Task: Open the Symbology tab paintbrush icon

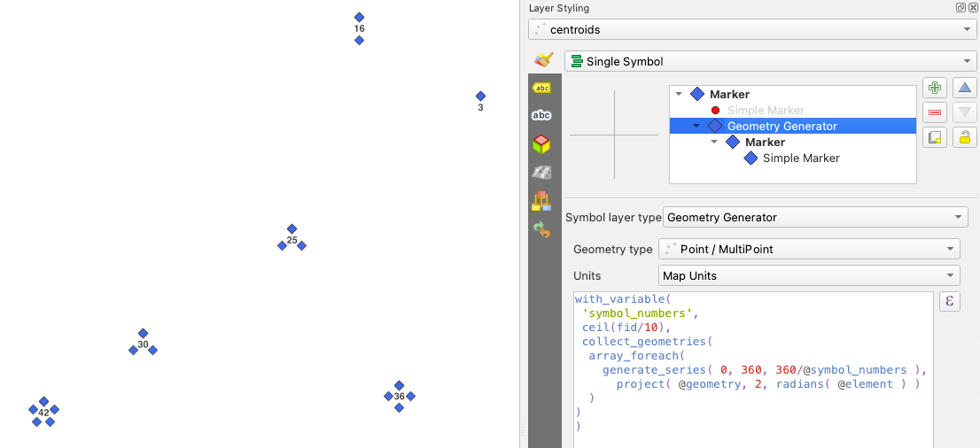Action: coord(544,60)
